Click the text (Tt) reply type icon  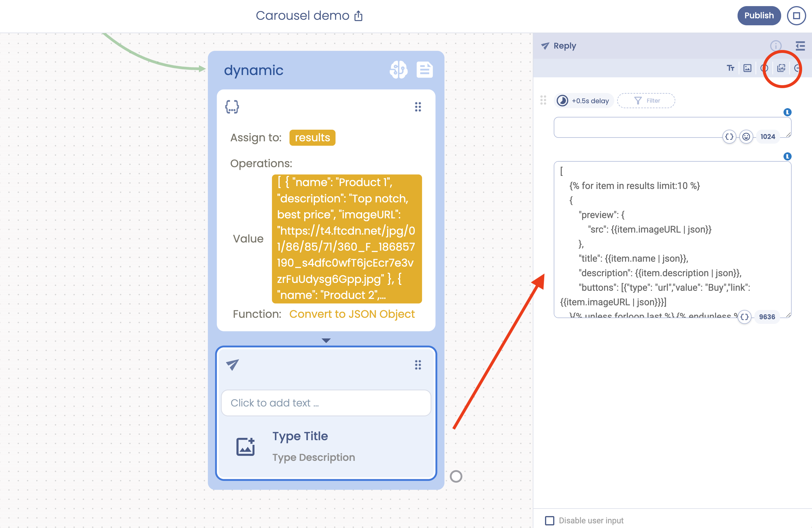point(730,68)
